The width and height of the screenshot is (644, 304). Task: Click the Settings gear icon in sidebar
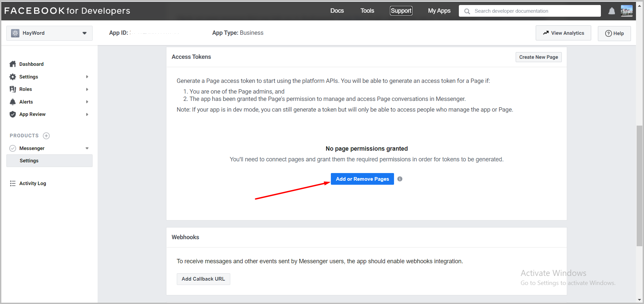pyautogui.click(x=13, y=77)
